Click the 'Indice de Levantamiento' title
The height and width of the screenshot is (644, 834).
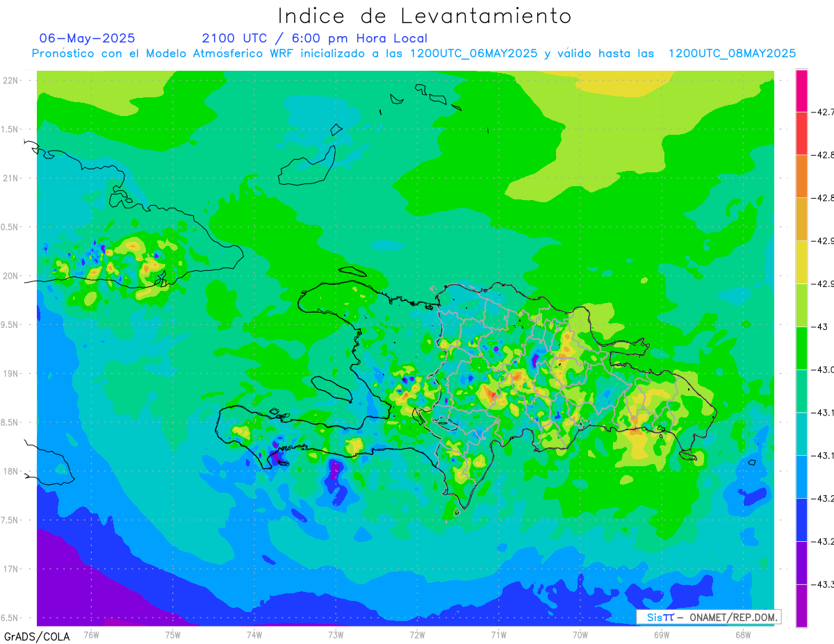425,15
